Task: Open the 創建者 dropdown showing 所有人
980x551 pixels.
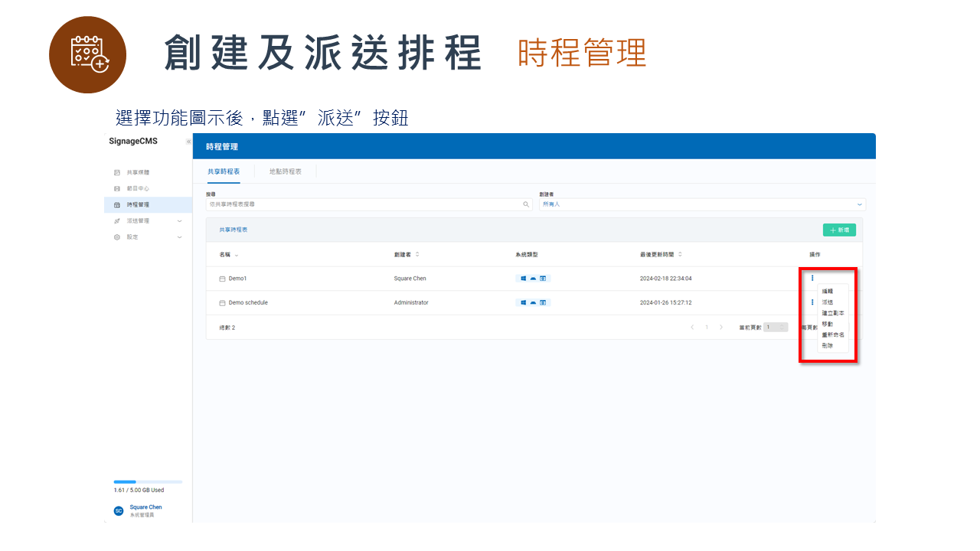Action: click(702, 204)
